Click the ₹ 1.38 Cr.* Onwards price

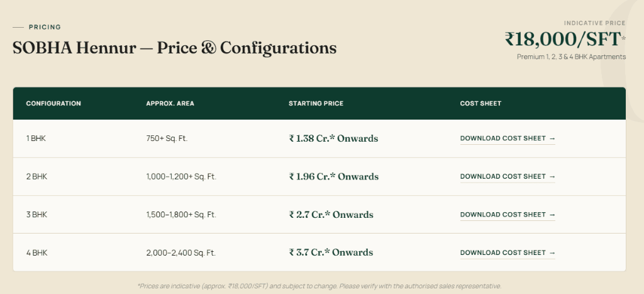coord(333,139)
